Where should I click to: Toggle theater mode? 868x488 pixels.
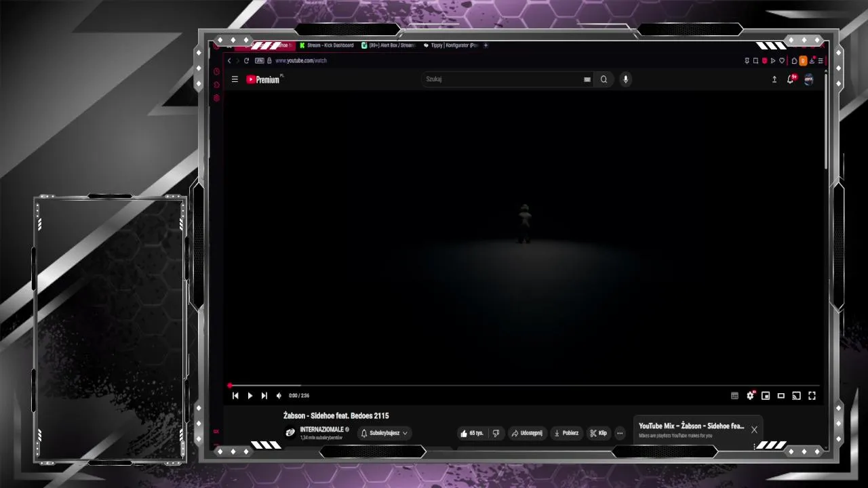[781, 396]
